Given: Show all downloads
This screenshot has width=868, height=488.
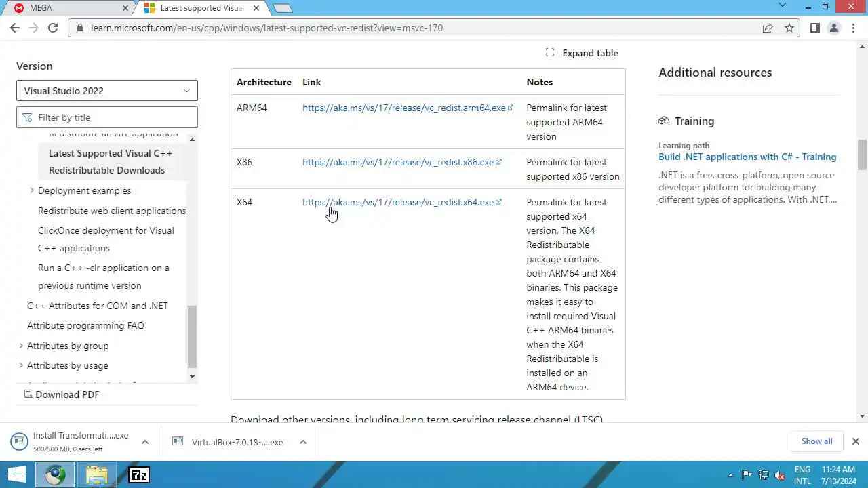Looking at the screenshot, I should coord(816,441).
